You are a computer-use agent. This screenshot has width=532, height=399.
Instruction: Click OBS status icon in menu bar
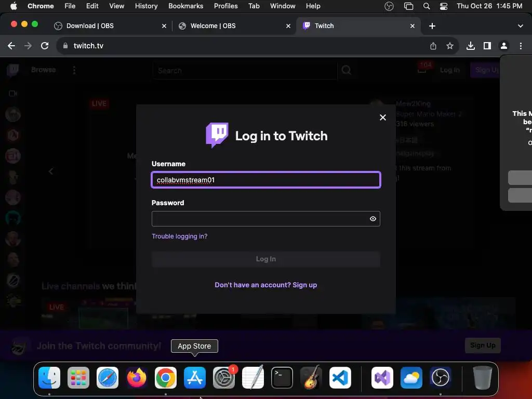[389, 6]
